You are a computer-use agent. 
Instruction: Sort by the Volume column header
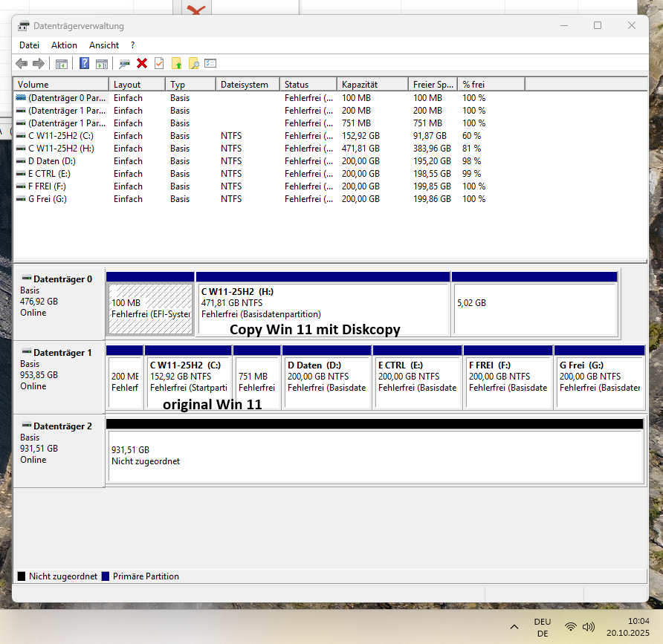tap(61, 85)
